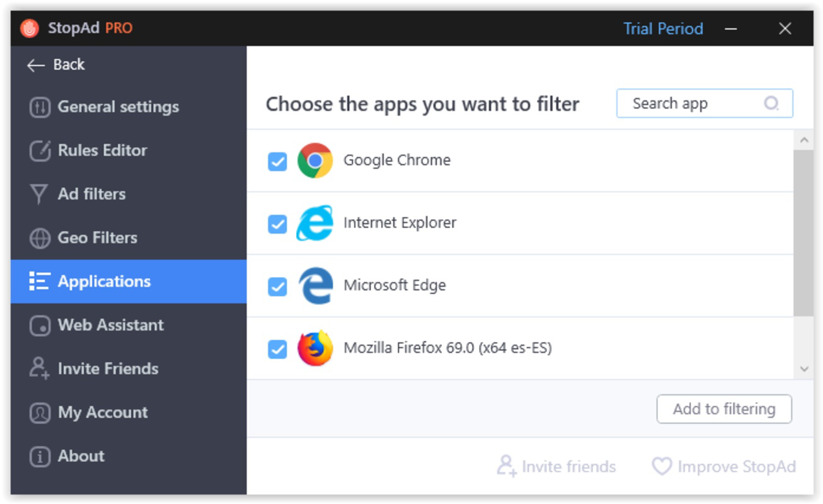The image size is (823, 504).
Task: Click the About info icon
Action: (40, 457)
